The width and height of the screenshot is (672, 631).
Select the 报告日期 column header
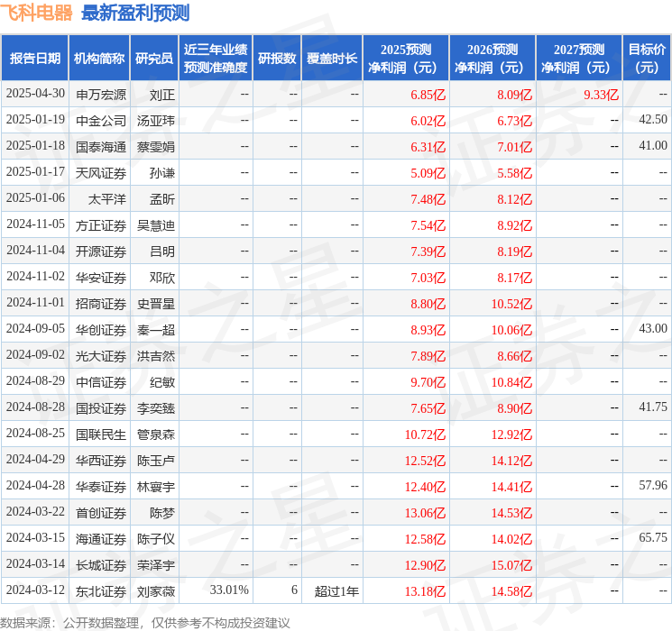34,59
